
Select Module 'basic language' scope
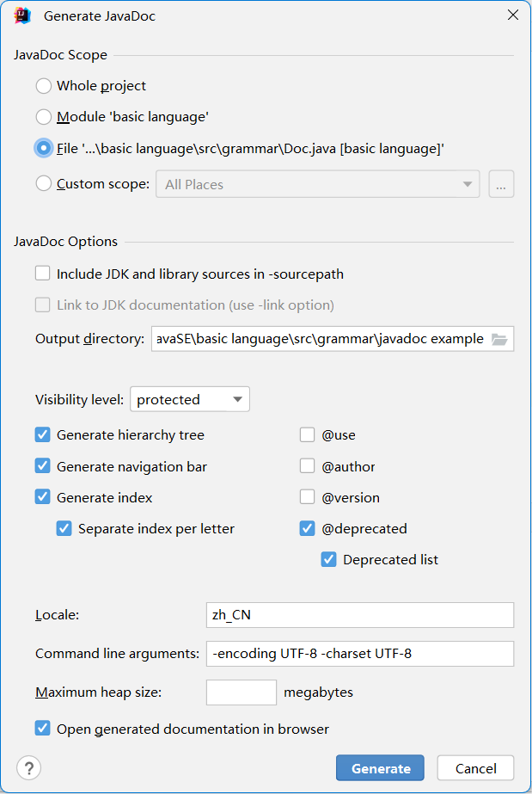click(x=44, y=117)
